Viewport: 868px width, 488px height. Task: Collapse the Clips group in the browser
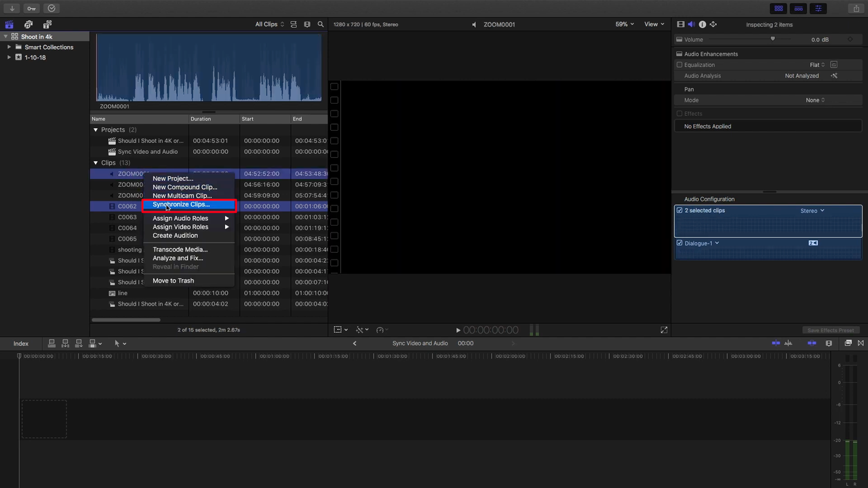point(96,163)
